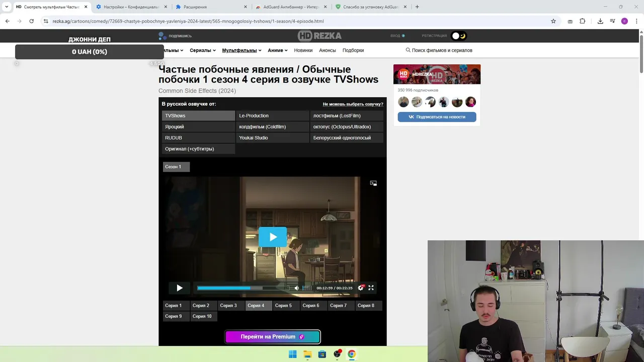
Task: Select Le-Production voiceover
Action: coord(272,116)
